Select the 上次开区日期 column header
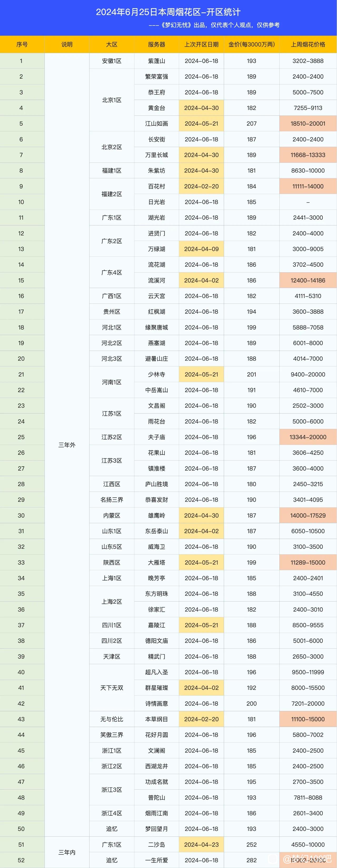 [201, 44]
